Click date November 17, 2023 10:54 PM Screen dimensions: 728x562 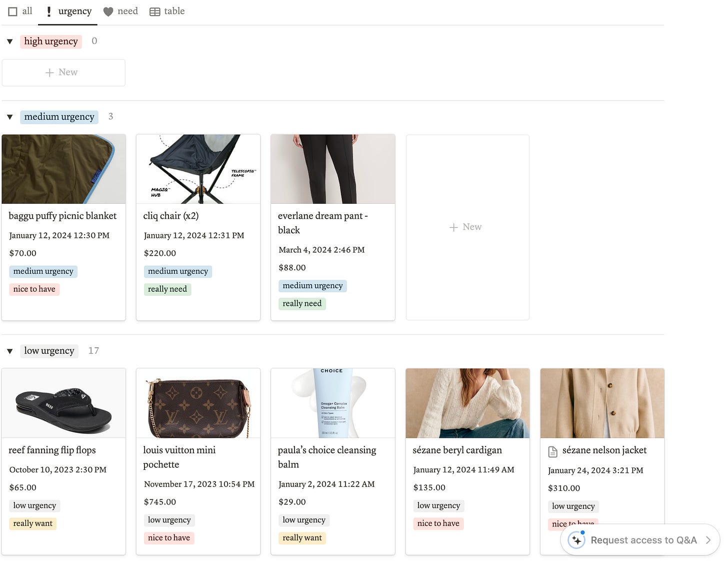199,484
